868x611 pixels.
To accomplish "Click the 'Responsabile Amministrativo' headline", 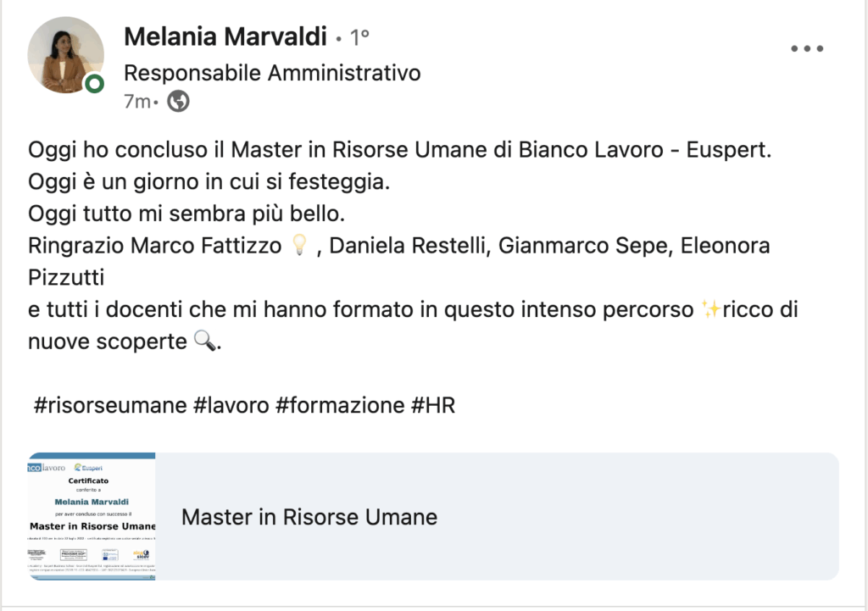I will [x=272, y=73].
